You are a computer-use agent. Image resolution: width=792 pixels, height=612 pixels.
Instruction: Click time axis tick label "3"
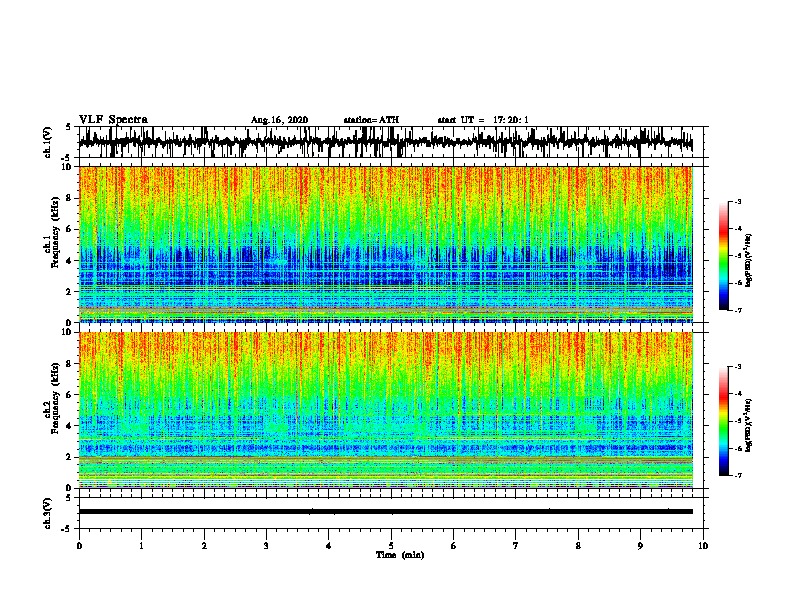pyautogui.click(x=266, y=546)
